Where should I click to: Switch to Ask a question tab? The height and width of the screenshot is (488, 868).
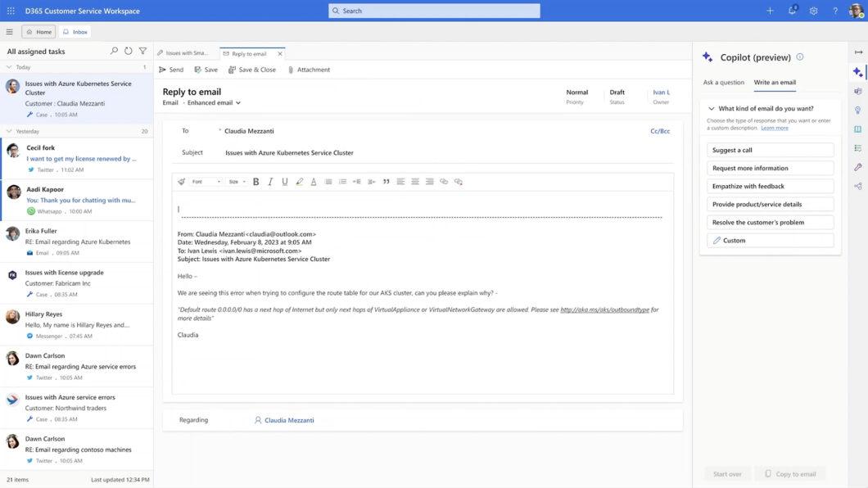point(724,83)
